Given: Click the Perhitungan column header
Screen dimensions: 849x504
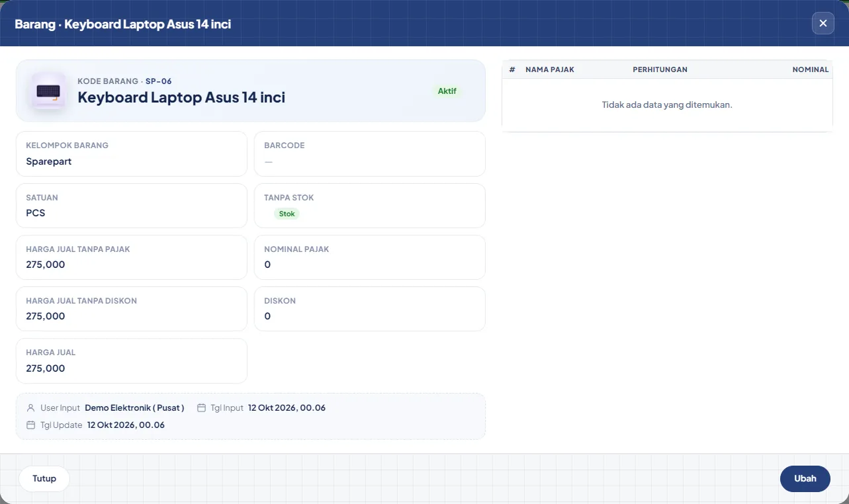Looking at the screenshot, I should tap(660, 69).
